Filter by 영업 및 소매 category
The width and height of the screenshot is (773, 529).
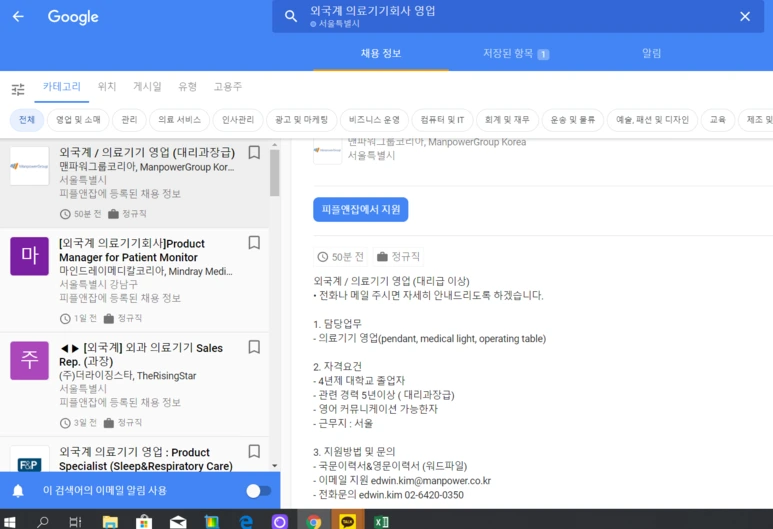pyautogui.click(x=78, y=120)
